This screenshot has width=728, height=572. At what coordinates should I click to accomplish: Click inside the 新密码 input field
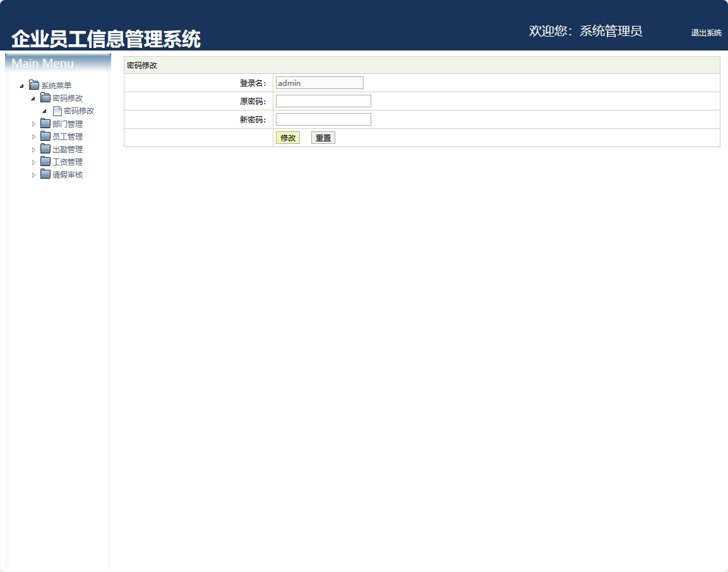pos(323,119)
